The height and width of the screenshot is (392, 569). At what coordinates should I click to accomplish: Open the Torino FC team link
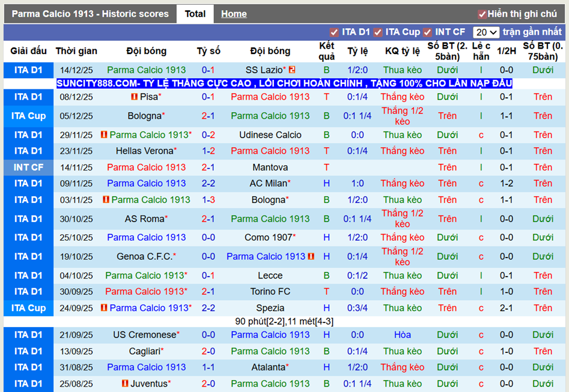270,292
